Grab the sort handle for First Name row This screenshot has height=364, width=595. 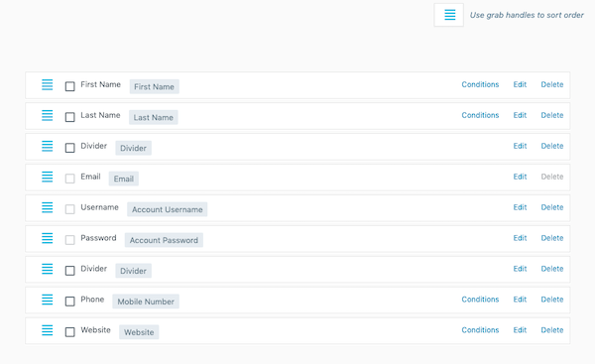(x=47, y=84)
